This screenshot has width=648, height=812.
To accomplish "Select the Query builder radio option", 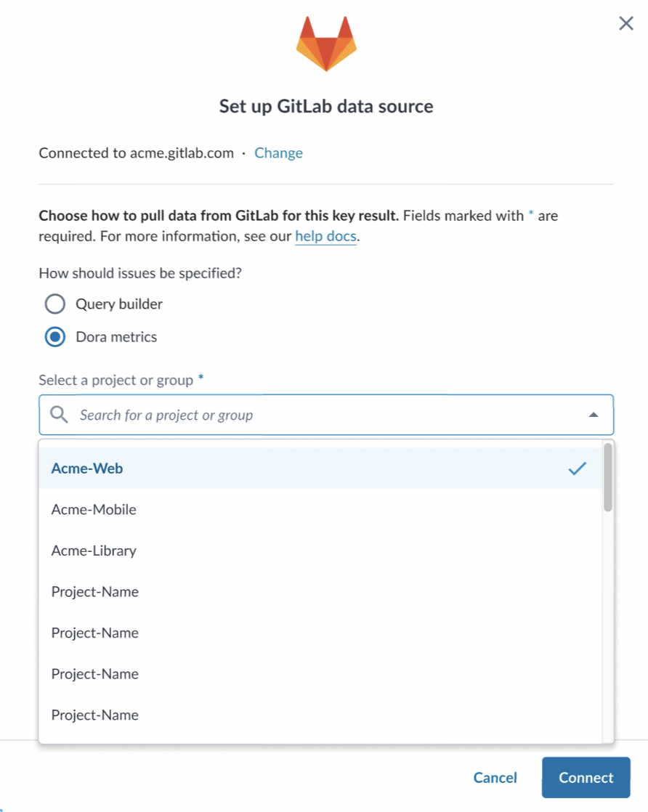I will click(55, 304).
